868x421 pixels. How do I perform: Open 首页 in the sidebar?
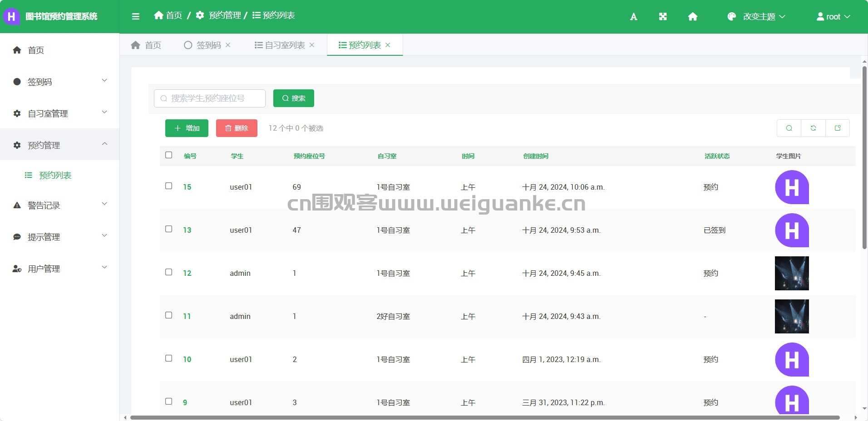[x=59, y=50]
